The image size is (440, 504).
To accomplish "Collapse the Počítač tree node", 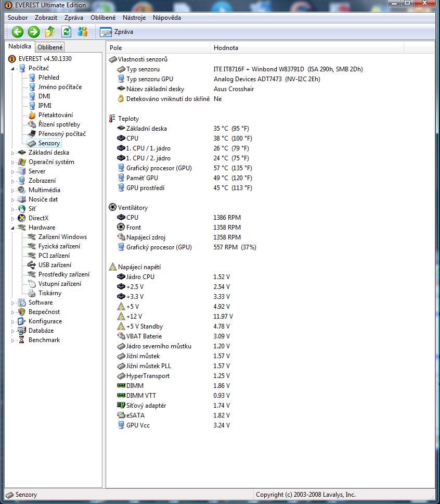I will [13, 68].
